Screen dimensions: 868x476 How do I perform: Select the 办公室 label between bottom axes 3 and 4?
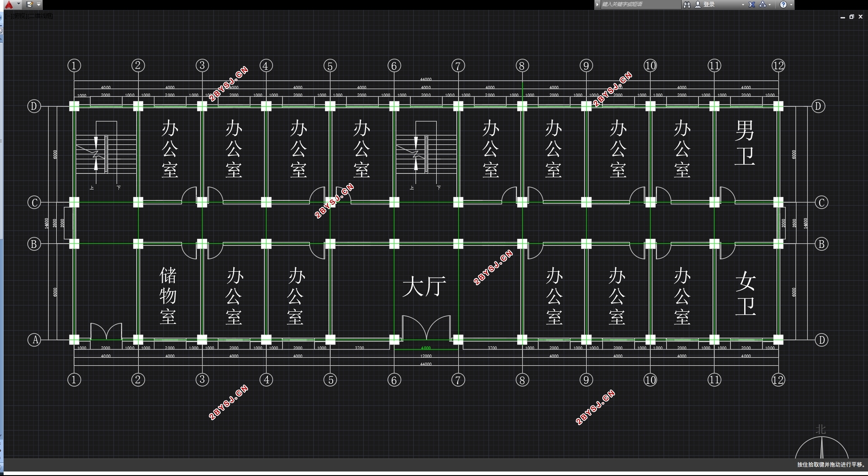click(x=234, y=296)
